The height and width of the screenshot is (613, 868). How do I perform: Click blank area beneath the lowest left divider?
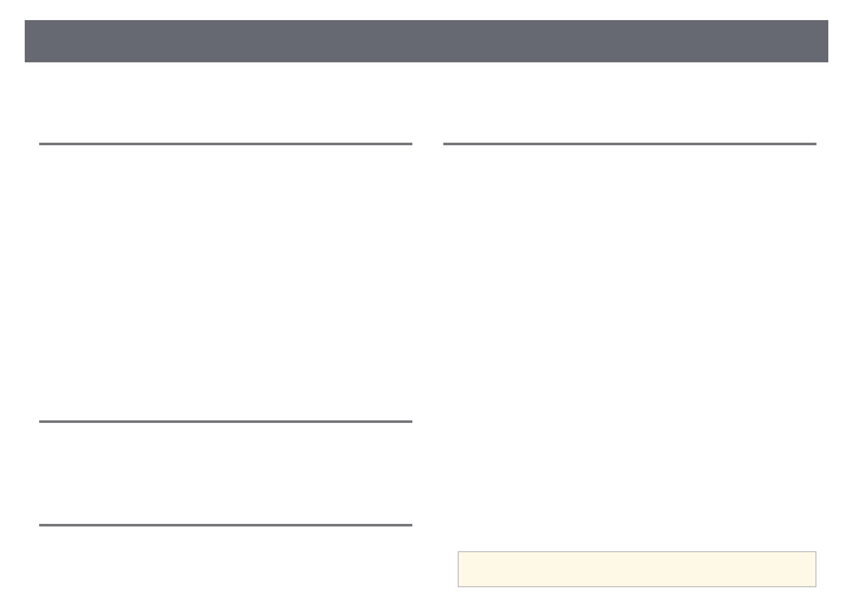[x=225, y=567]
